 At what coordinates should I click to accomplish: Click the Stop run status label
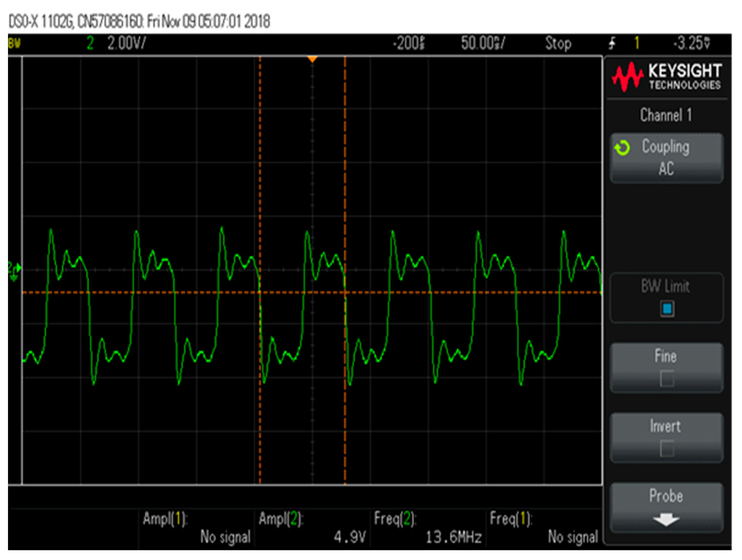coord(558,43)
